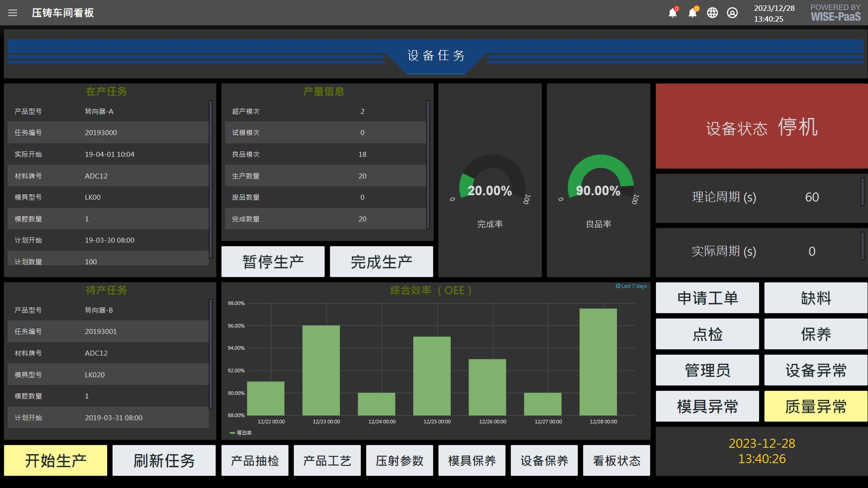Click the 完成率 20.00% gauge

coord(490,181)
